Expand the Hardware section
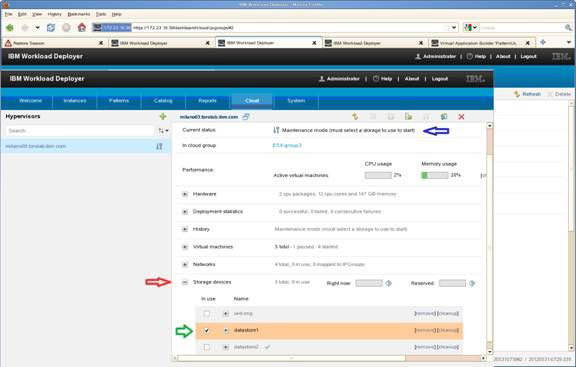576x367 pixels. 185,194
